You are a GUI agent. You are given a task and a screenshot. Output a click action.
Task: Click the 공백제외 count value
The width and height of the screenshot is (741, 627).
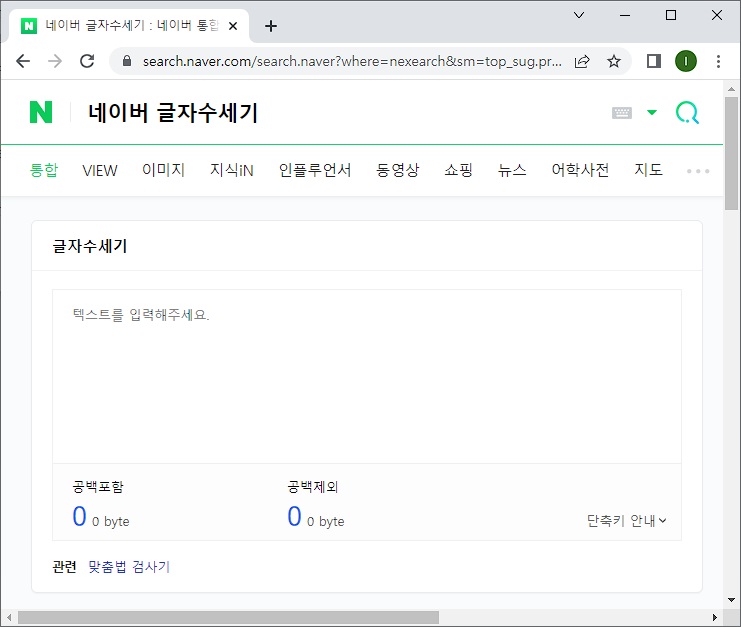pyautogui.click(x=294, y=516)
